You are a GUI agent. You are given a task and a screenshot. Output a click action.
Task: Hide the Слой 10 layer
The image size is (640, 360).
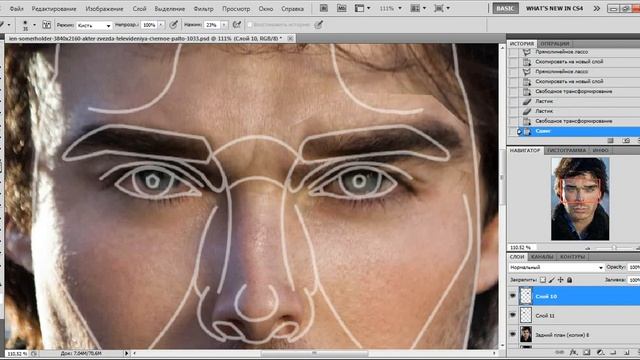tap(513, 296)
